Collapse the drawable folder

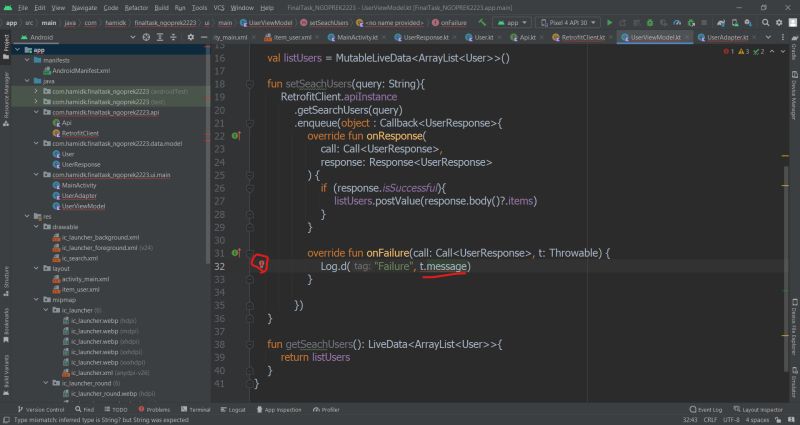(x=36, y=227)
